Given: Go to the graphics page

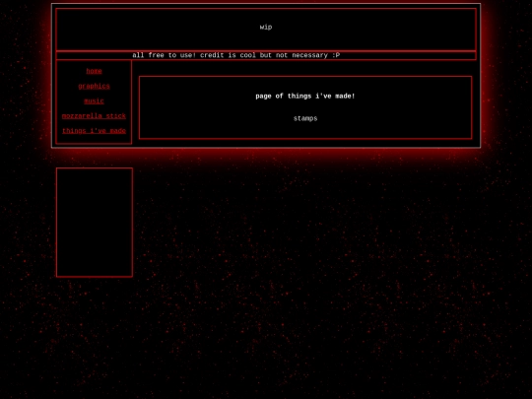Looking at the screenshot, I should tap(94, 86).
